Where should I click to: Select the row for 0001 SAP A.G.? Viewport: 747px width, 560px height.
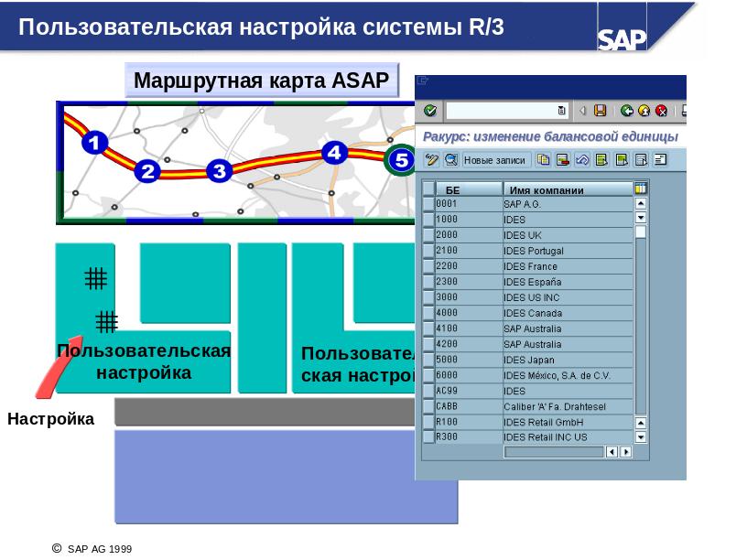[x=428, y=204]
